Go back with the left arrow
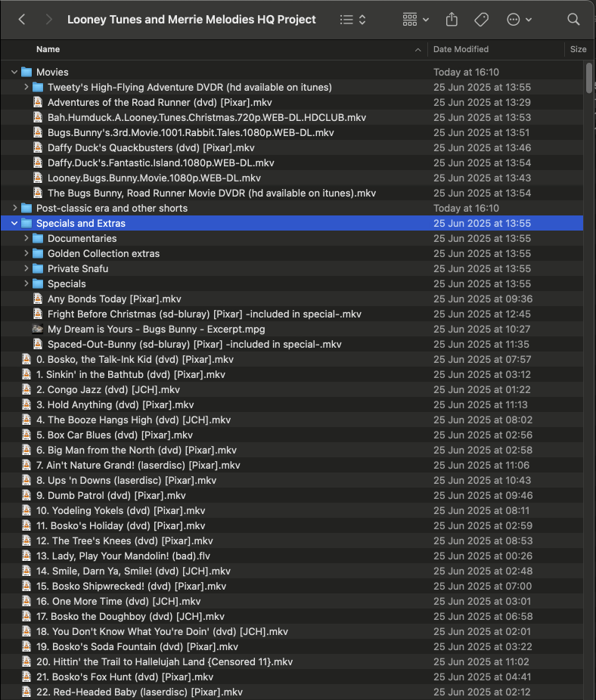596x700 pixels. [x=22, y=20]
